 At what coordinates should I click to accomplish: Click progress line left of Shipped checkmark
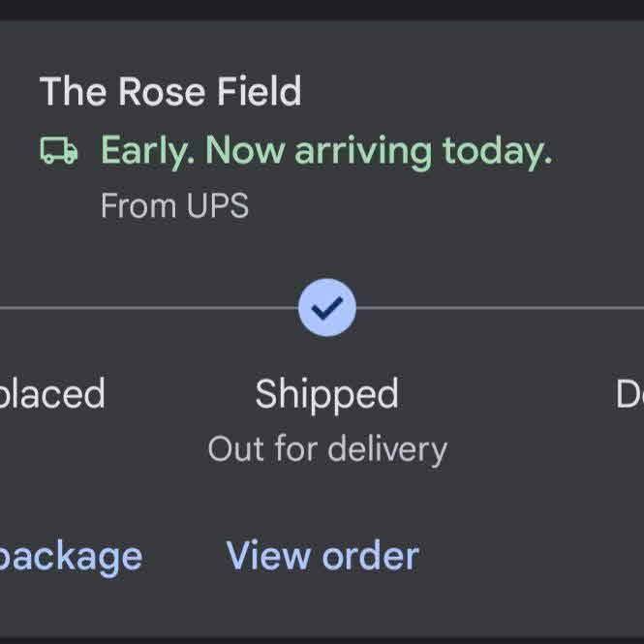(x=145, y=308)
